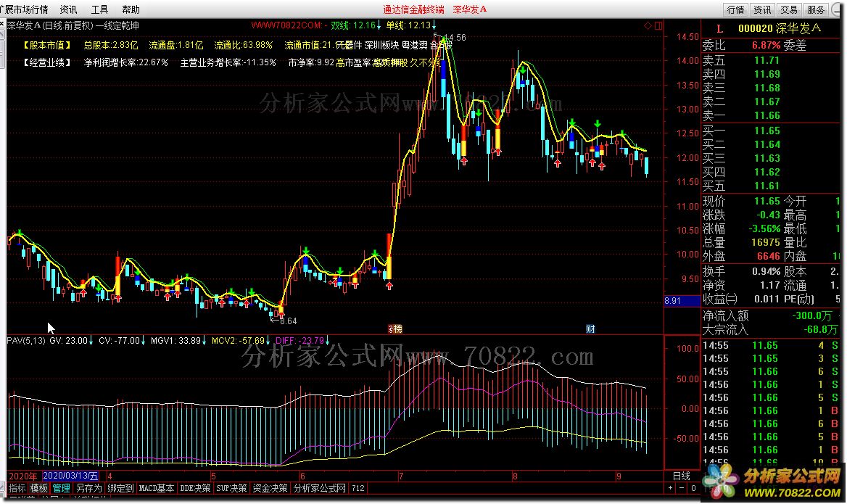This screenshot has width=847, height=504.
Task: Click the 【经营业绩】 label on the chart
Action: point(46,62)
